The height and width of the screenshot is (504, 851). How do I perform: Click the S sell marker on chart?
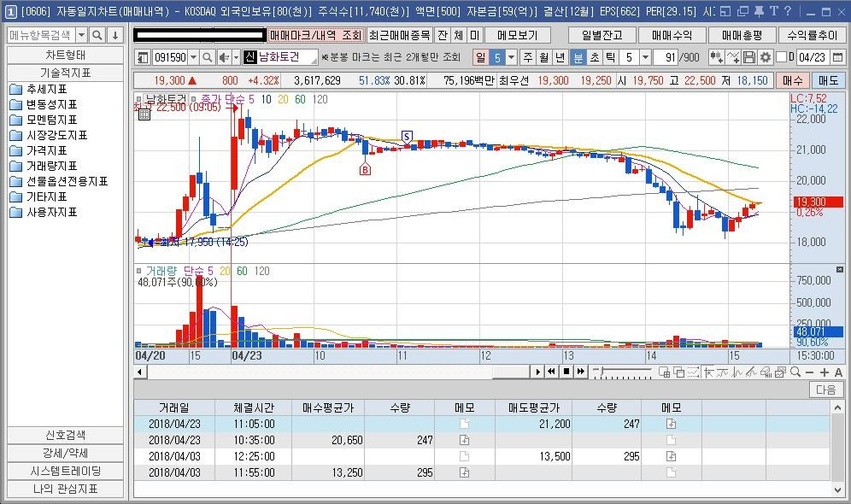407,137
